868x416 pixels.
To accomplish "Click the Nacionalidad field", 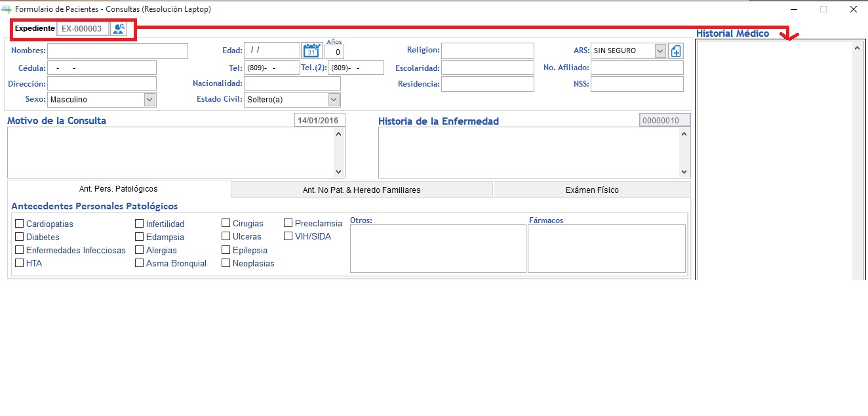I will pos(292,83).
